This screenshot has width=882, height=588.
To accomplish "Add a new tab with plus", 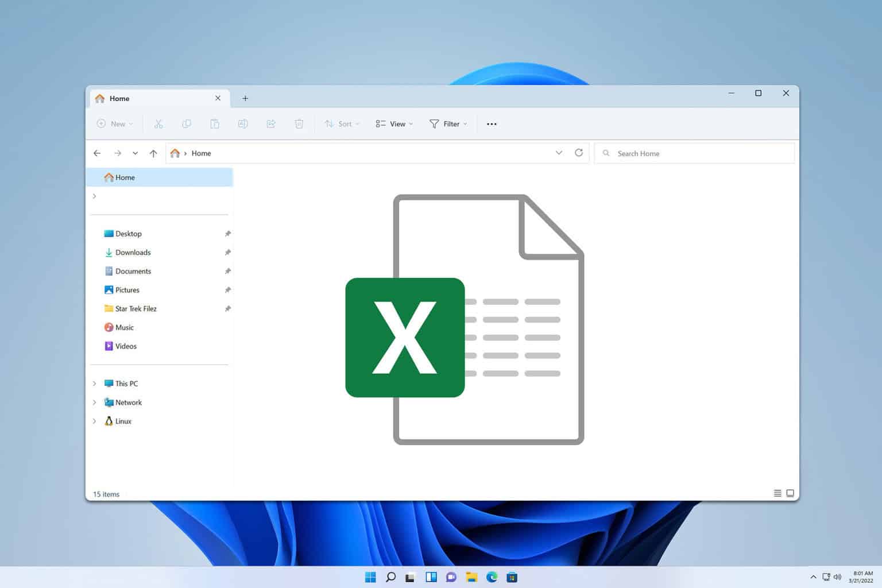I will coord(245,98).
